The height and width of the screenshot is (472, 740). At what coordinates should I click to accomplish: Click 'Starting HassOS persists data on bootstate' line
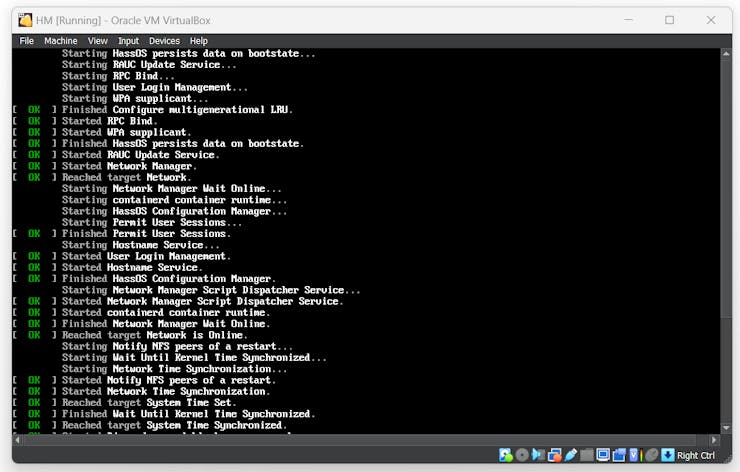188,53
